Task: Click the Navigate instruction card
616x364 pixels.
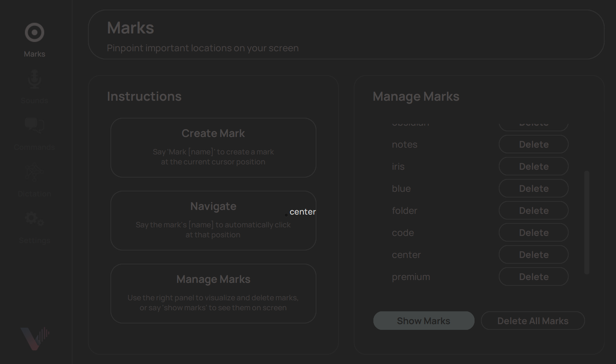Action: point(213,220)
